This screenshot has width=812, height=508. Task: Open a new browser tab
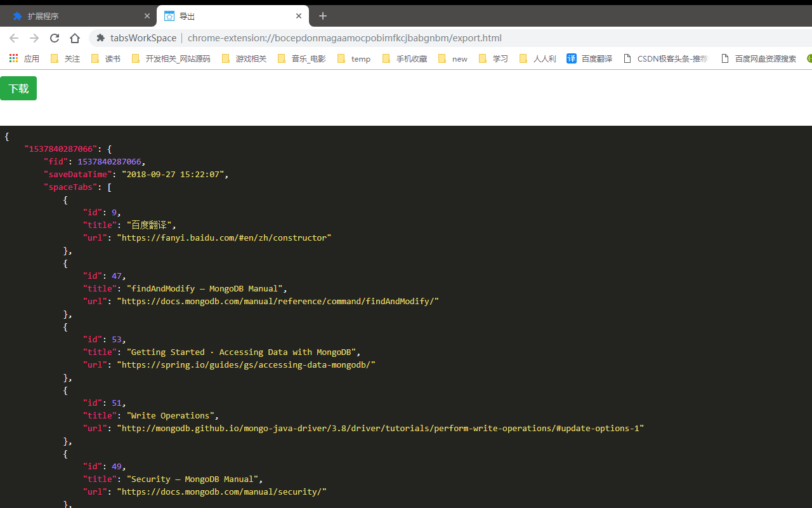[x=323, y=16]
